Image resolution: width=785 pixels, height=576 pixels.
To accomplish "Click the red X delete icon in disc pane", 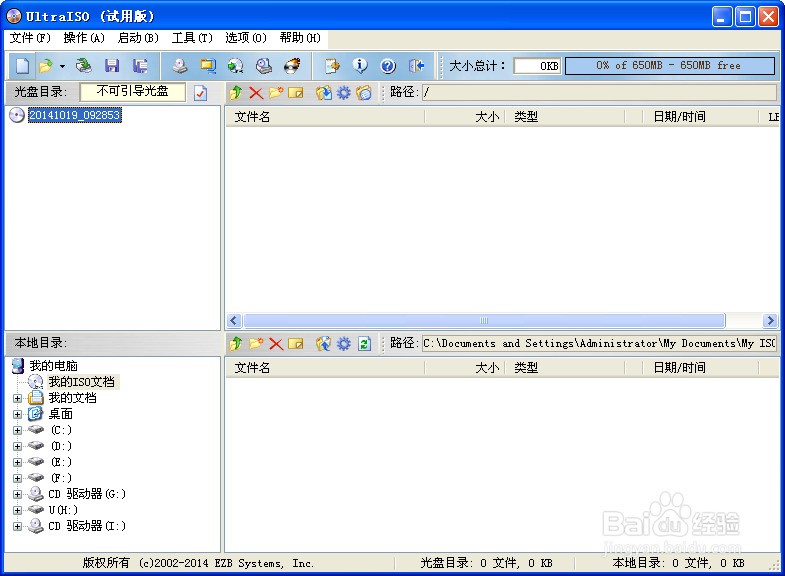I will point(256,93).
